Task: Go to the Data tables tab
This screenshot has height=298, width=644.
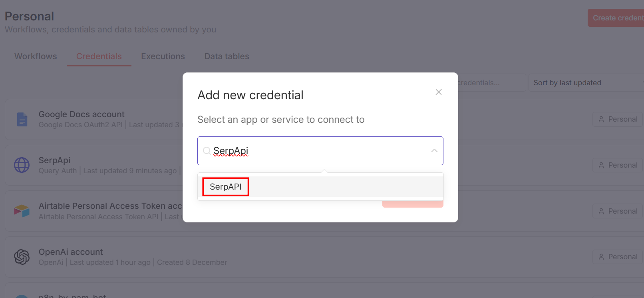Action: (x=227, y=56)
